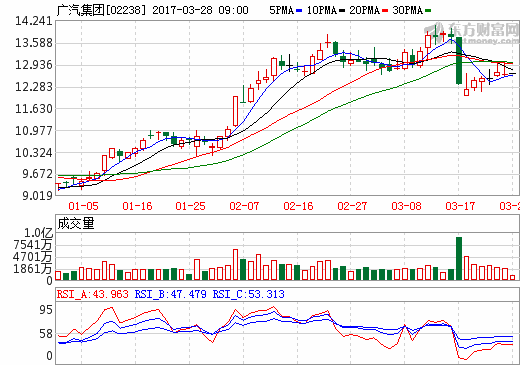Click the 5PMA legend label

coord(282,10)
